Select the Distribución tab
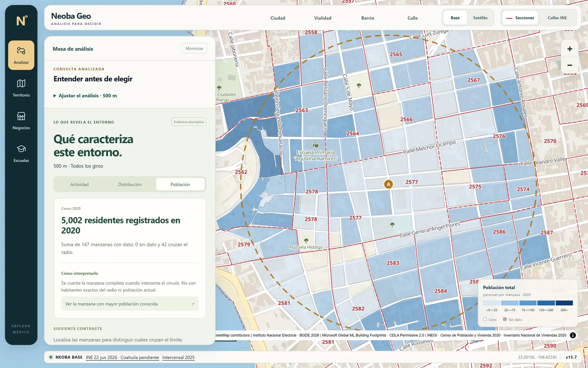The width and height of the screenshot is (588, 368). tap(130, 184)
